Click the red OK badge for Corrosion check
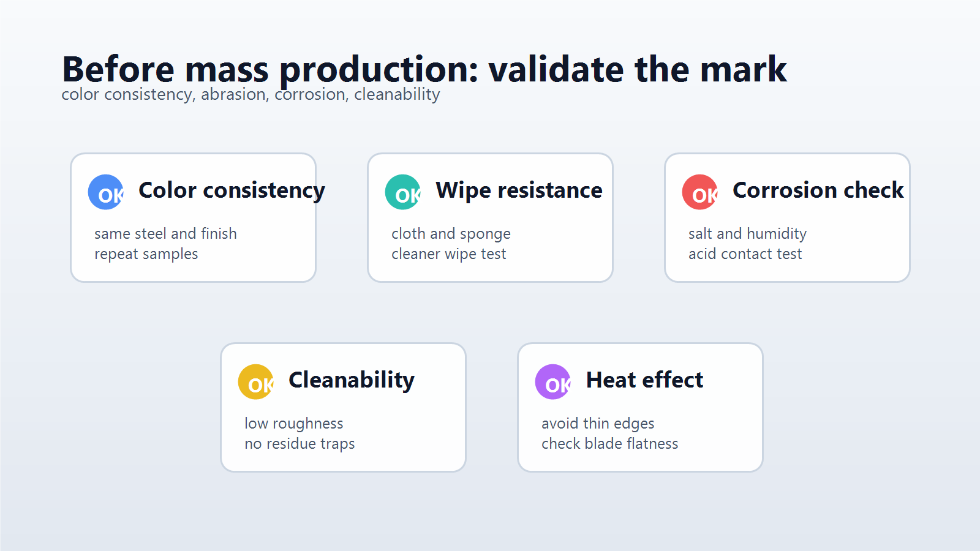The height and width of the screenshot is (551, 980). coord(700,192)
